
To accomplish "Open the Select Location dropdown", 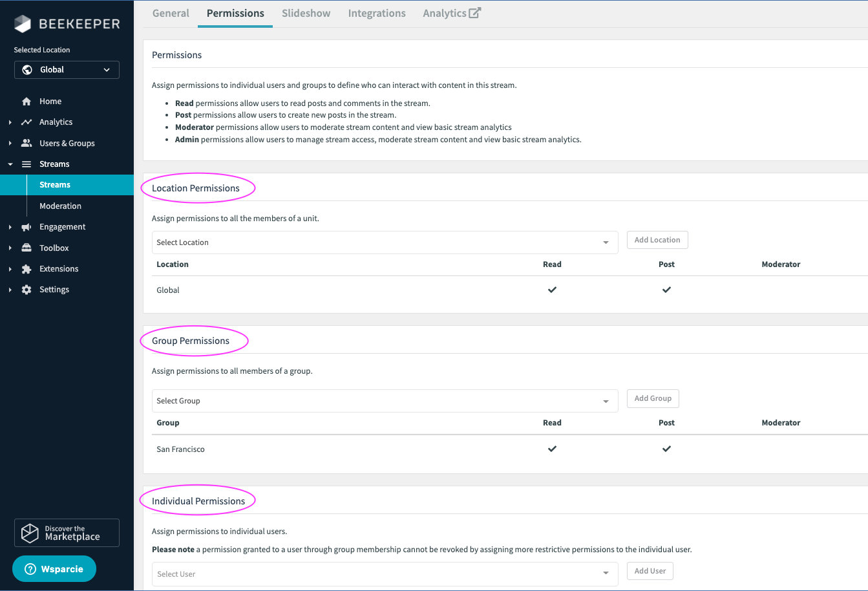I will point(385,242).
